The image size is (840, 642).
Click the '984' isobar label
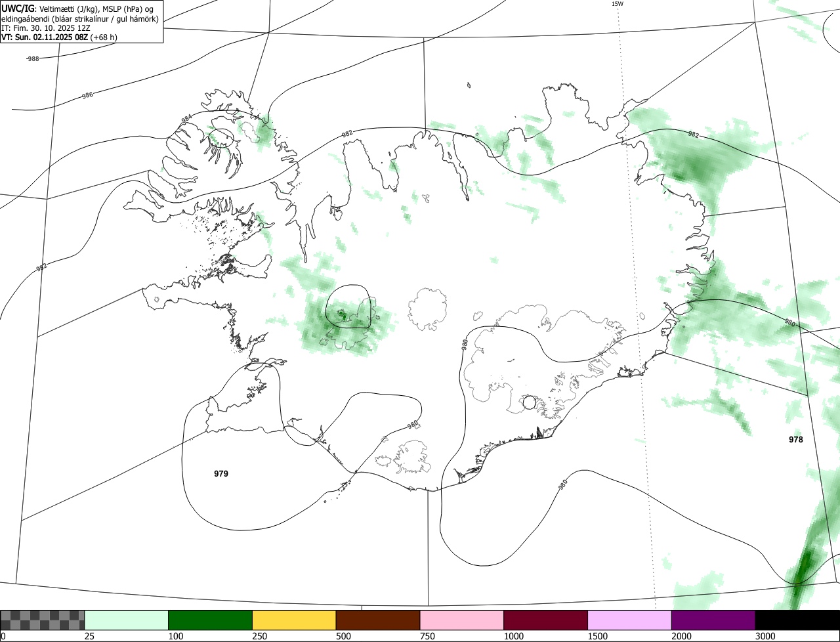[186, 118]
